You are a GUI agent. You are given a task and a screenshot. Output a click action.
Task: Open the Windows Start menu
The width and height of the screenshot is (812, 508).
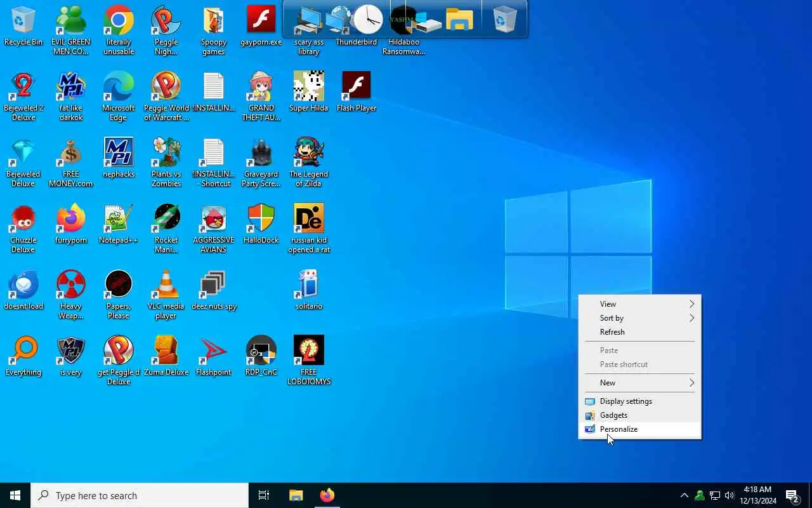click(15, 495)
